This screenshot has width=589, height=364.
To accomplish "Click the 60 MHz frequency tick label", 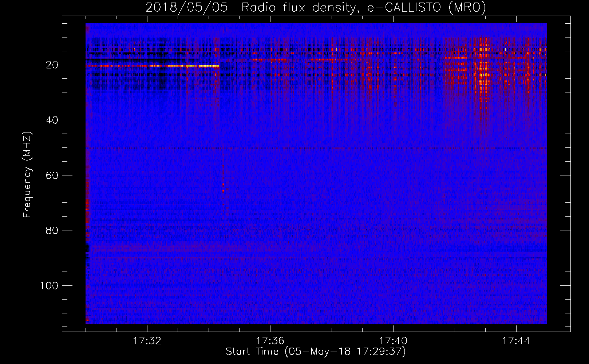I will (52, 175).
